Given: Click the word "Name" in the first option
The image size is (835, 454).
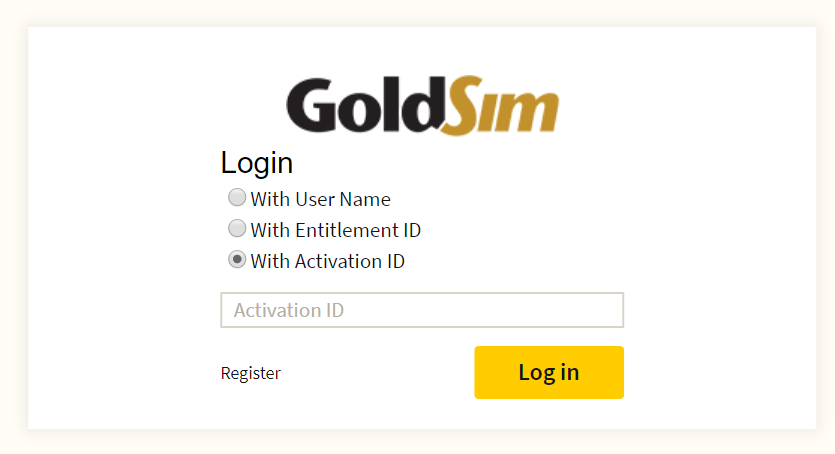Looking at the screenshot, I should [365, 199].
